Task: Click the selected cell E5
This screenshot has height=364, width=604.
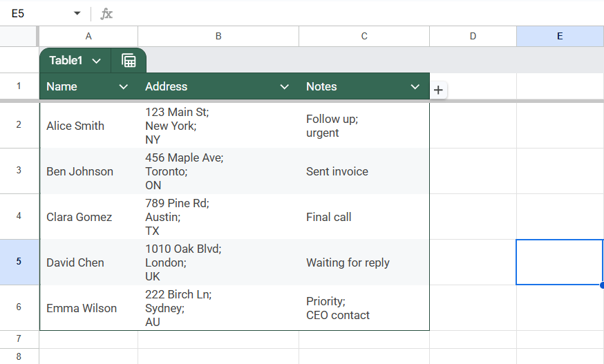Action: click(x=560, y=262)
